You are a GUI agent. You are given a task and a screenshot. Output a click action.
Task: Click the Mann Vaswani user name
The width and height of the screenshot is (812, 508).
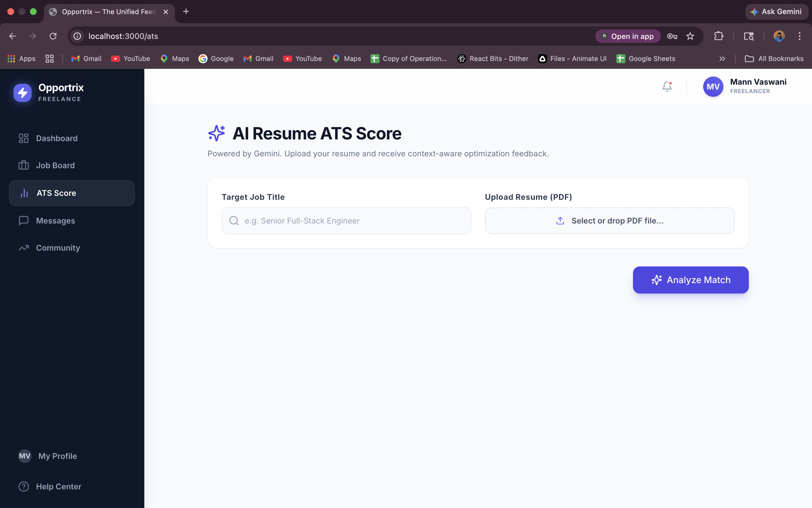(758, 82)
